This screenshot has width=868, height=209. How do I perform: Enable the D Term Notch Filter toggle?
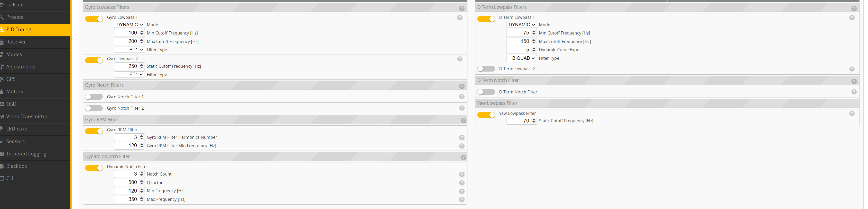(x=486, y=92)
